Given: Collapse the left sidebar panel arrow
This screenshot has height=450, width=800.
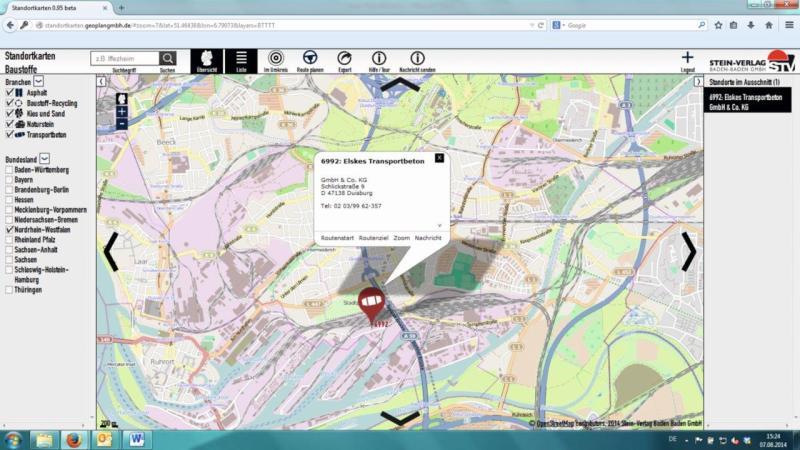Looking at the screenshot, I should [101, 81].
